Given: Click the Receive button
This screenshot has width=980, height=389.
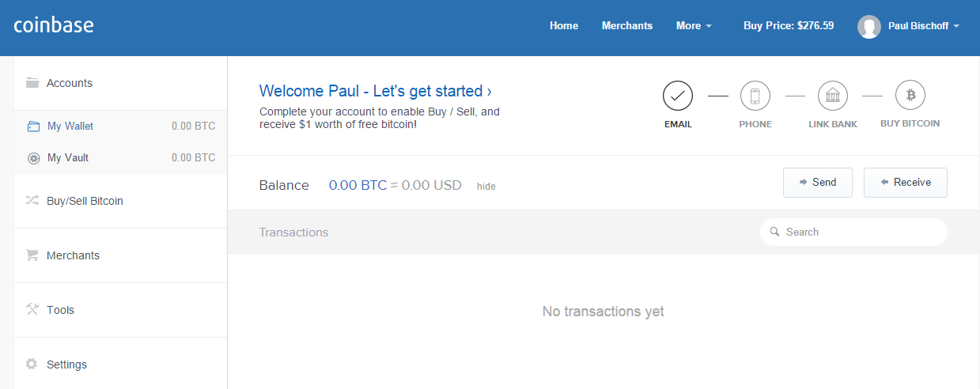Looking at the screenshot, I should point(906,183).
